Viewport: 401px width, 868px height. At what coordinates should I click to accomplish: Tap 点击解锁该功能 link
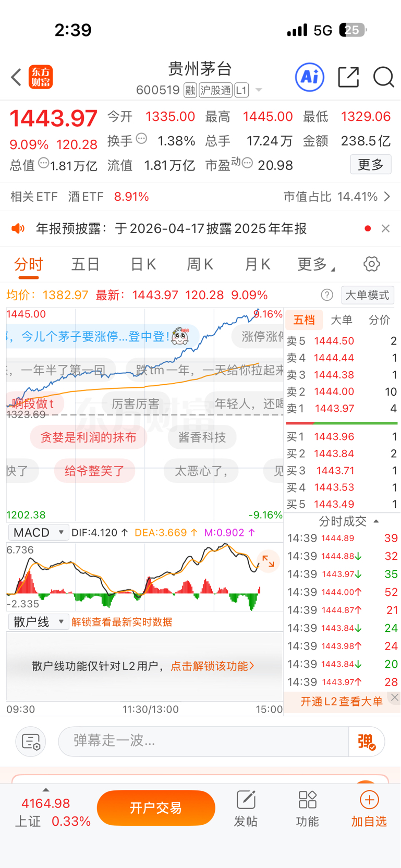coord(212,666)
